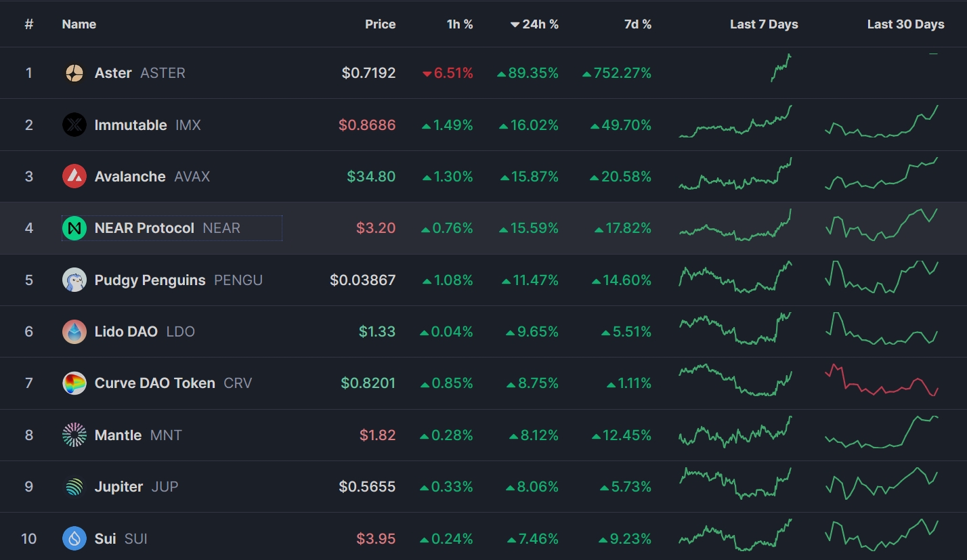Open the NEAR Protocol coin link
Image resolution: width=967 pixels, height=560 pixels.
[x=144, y=228]
